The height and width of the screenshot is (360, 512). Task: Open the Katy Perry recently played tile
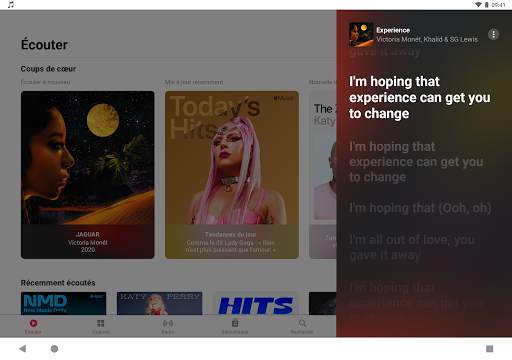click(159, 303)
